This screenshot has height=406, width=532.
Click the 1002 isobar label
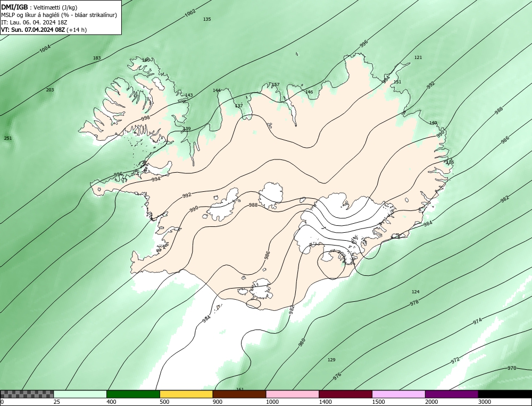190,13
